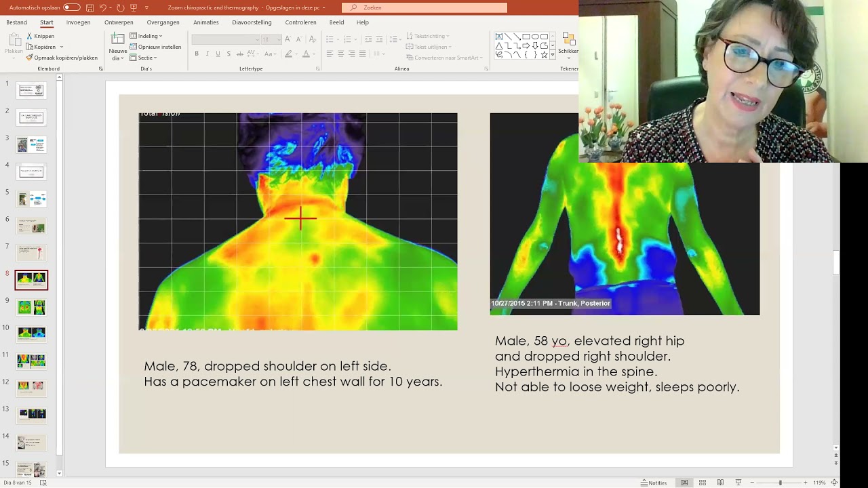Open the Controleren ribbon tab

point(300,22)
